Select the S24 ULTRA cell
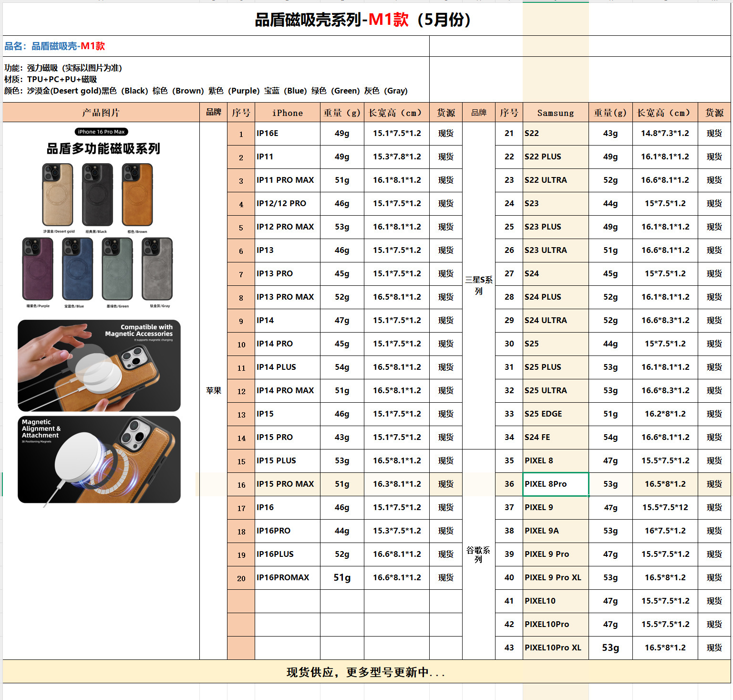 556,321
